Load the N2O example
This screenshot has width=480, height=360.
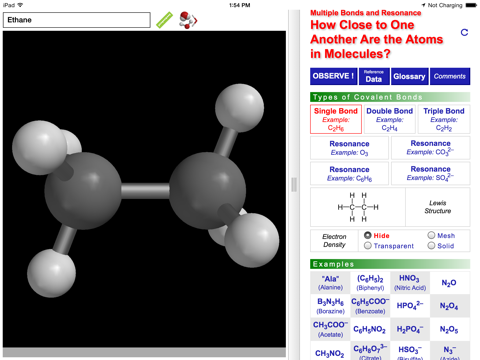pos(450,283)
